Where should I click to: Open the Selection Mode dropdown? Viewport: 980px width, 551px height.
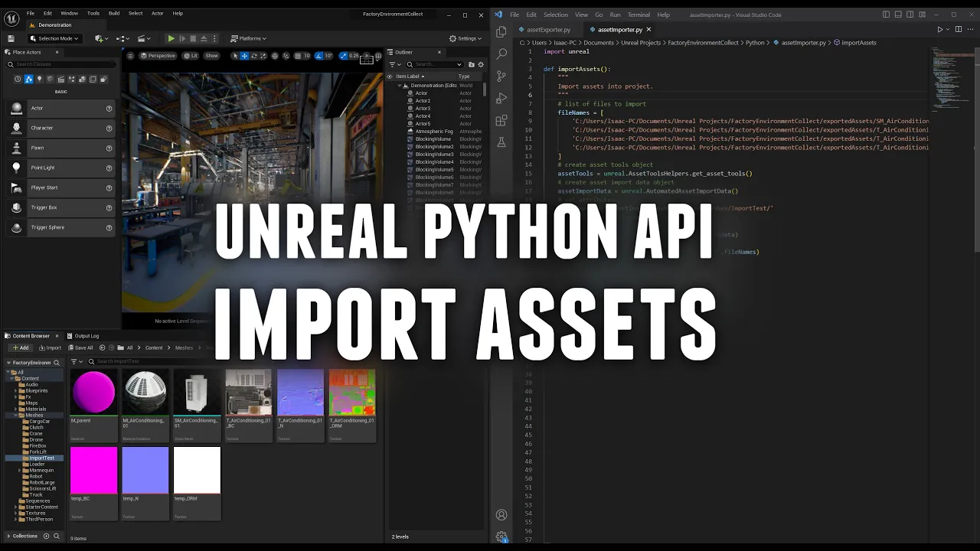click(x=54, y=38)
